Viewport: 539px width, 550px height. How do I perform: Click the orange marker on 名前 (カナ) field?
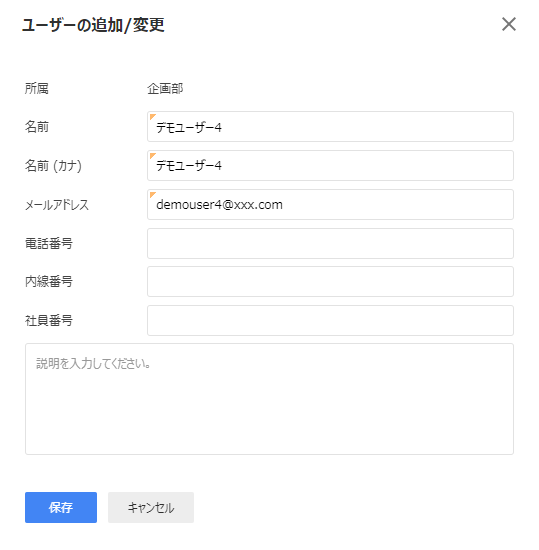[152, 155]
